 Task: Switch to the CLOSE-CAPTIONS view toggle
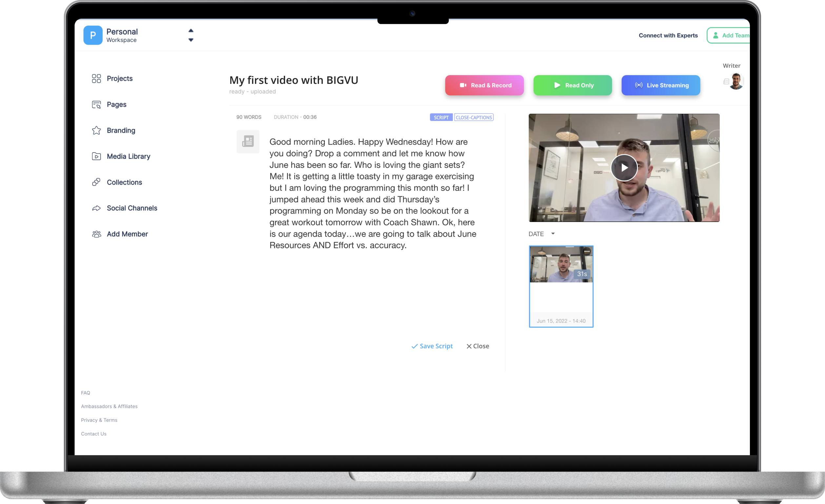point(473,117)
